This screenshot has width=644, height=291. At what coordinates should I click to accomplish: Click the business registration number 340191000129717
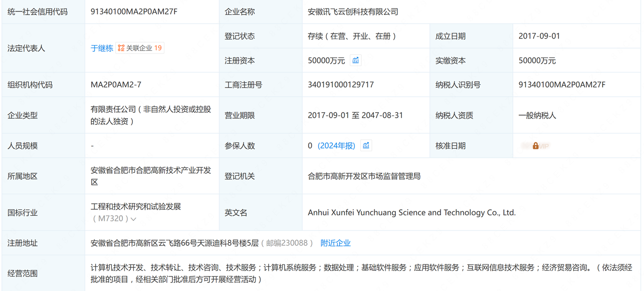(x=340, y=85)
